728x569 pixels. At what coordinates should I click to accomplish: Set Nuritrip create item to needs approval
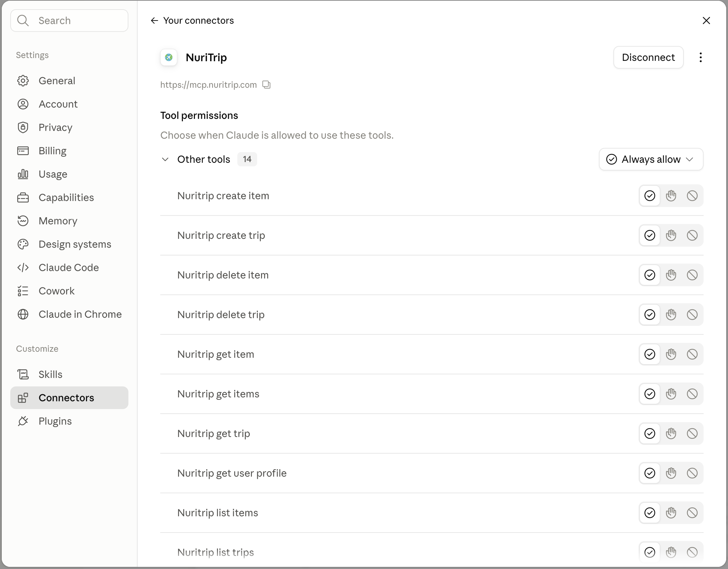pyautogui.click(x=671, y=196)
